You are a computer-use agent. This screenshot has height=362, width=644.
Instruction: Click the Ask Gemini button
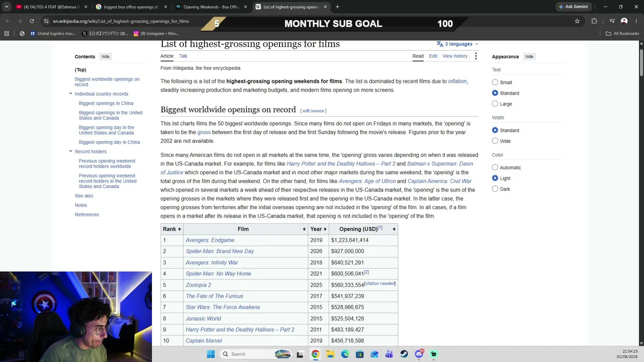point(573,7)
